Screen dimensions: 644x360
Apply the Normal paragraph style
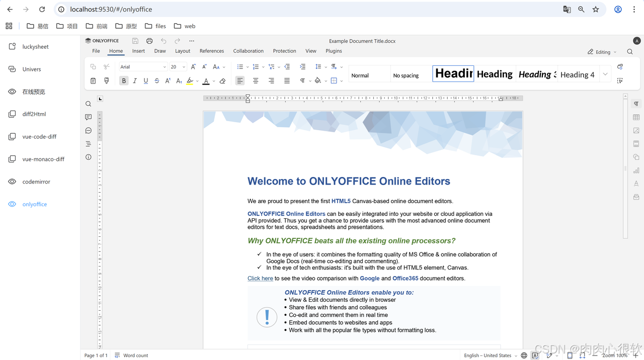(369, 74)
